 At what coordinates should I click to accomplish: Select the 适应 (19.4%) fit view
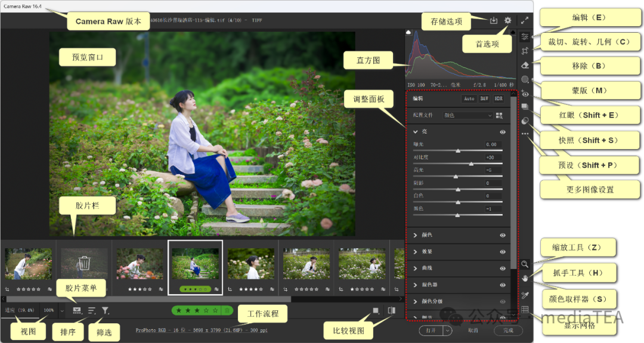click(19, 310)
